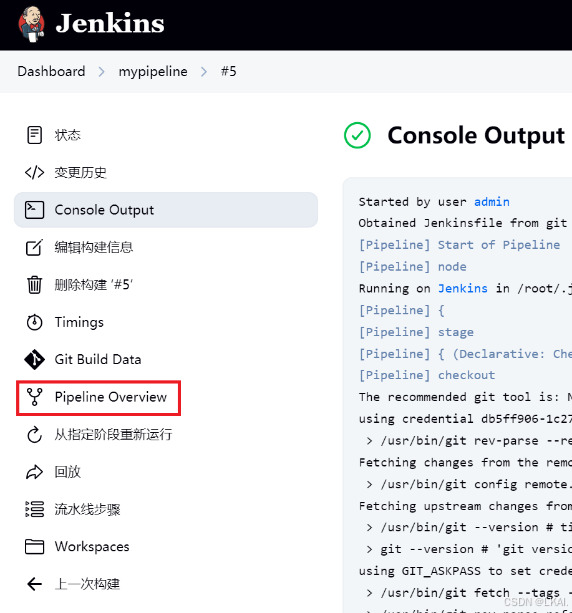Screen dimensions: 572x613
Task: Click 'The recommended git tool is' line
Action: (x=465, y=397)
